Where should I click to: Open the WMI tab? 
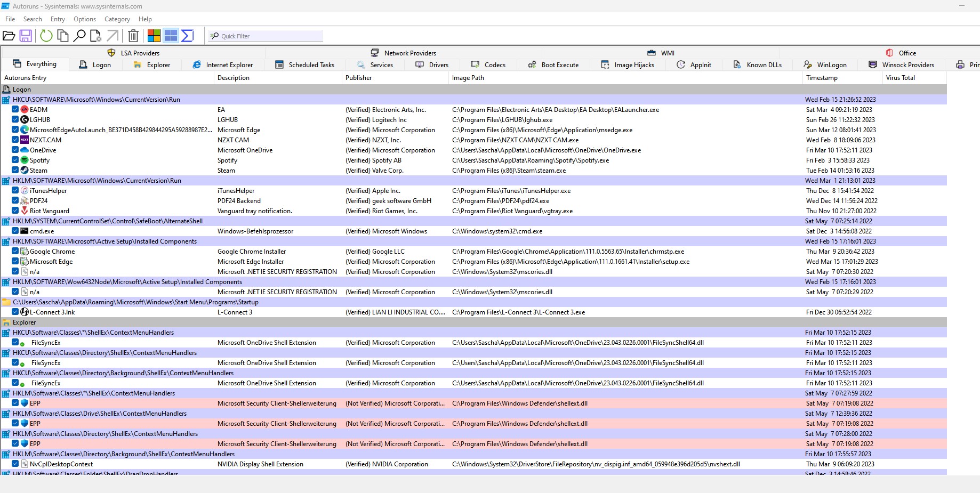pos(661,53)
